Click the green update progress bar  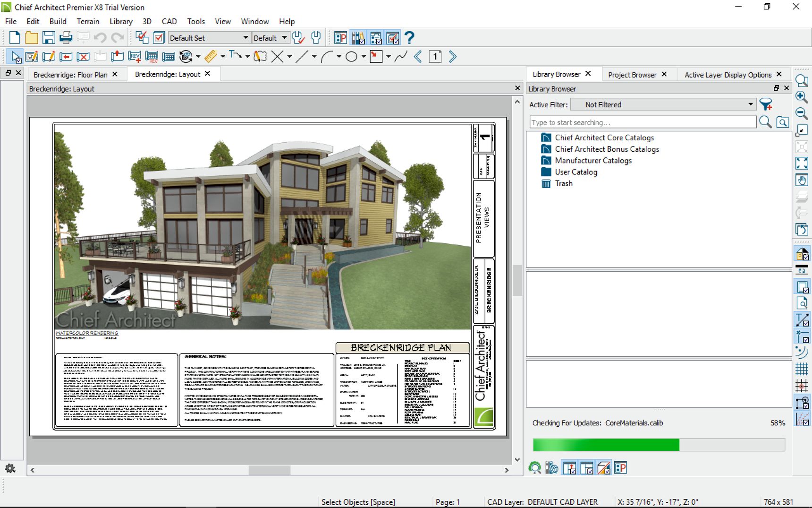[x=659, y=445]
